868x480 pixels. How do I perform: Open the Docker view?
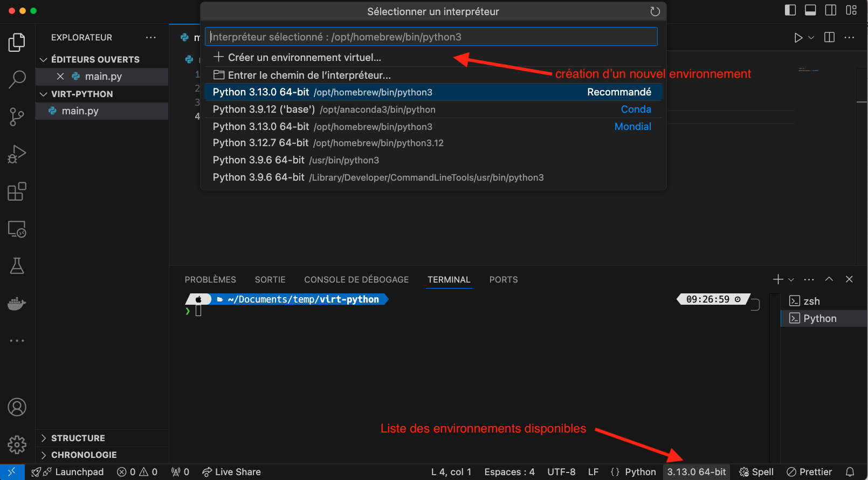[17, 304]
